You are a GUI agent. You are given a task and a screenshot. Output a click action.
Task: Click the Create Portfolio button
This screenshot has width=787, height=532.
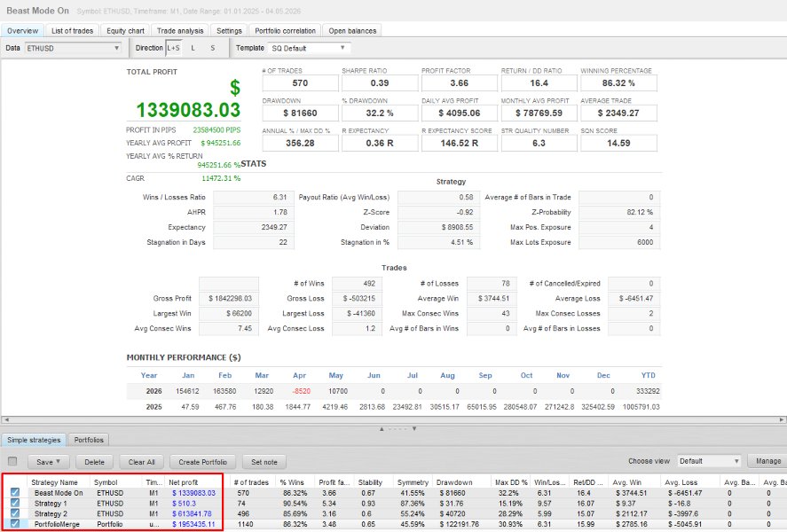pyautogui.click(x=203, y=462)
